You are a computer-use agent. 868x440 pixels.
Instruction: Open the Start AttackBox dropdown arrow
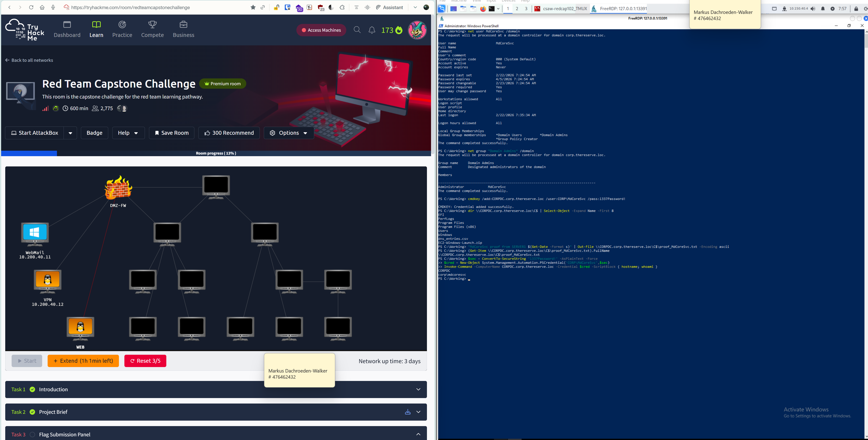70,133
